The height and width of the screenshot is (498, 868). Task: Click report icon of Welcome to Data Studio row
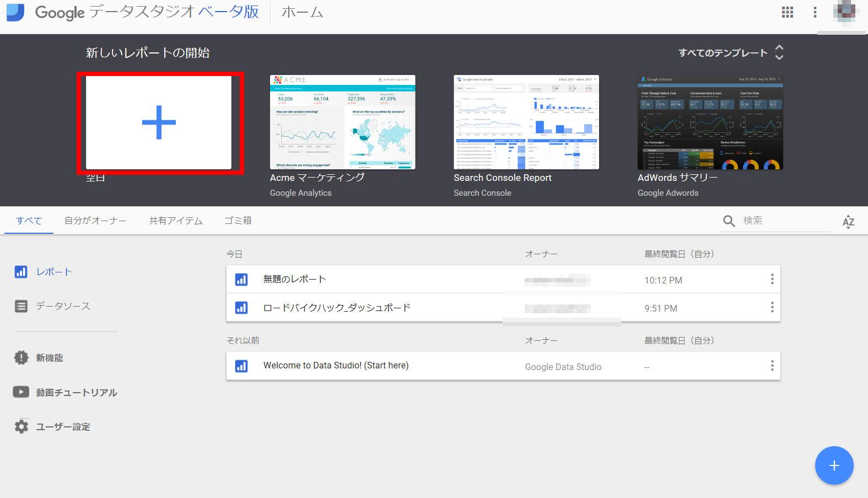(x=241, y=366)
